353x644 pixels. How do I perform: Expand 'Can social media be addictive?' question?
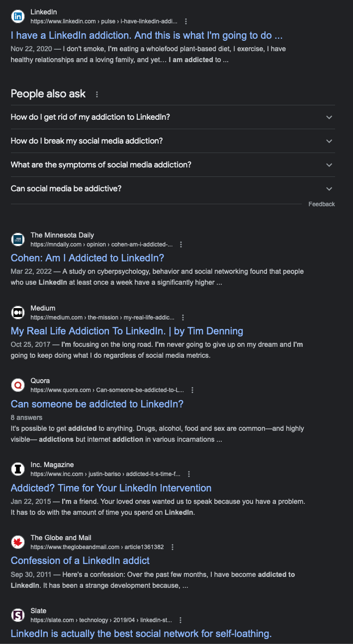click(x=173, y=189)
